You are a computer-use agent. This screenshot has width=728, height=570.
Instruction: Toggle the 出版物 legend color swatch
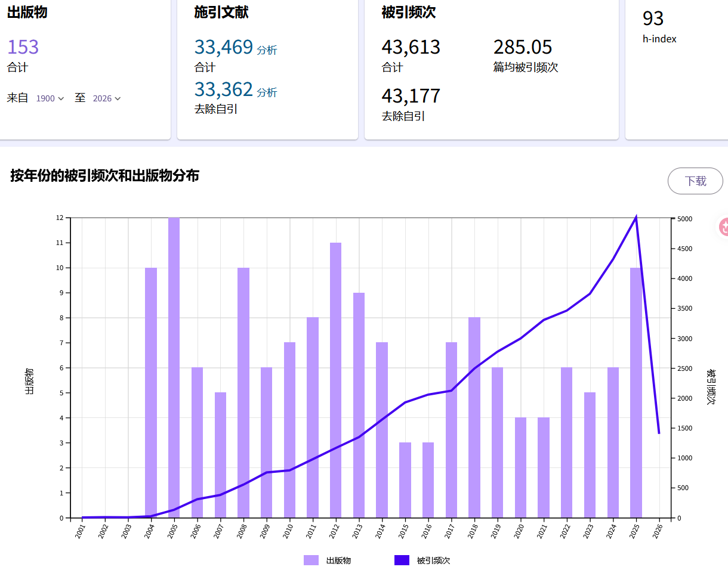311,560
